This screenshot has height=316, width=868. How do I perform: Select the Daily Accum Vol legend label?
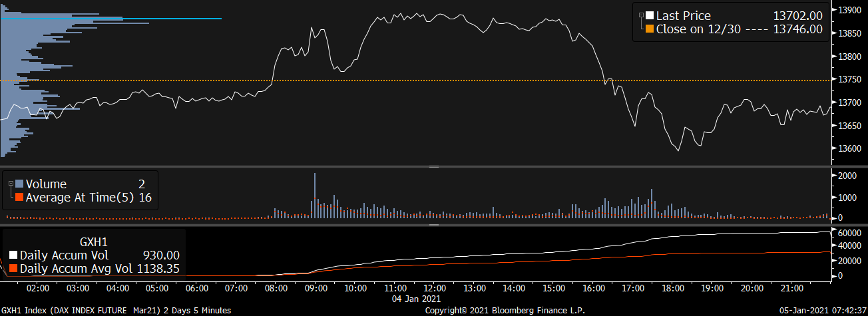64,255
